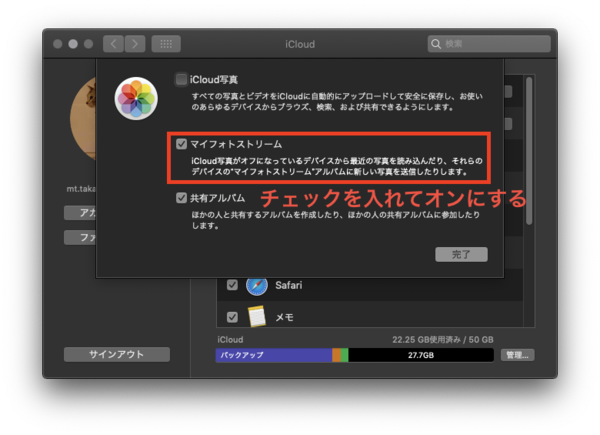Click the Safari compass icon
This screenshot has width=600, height=435.
256,285
